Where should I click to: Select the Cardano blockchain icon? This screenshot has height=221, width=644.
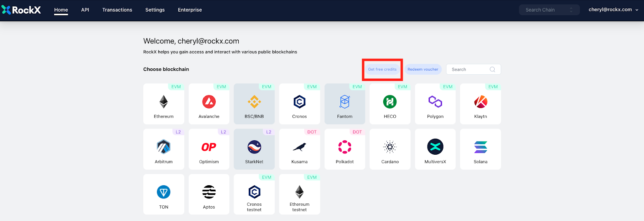(x=390, y=147)
